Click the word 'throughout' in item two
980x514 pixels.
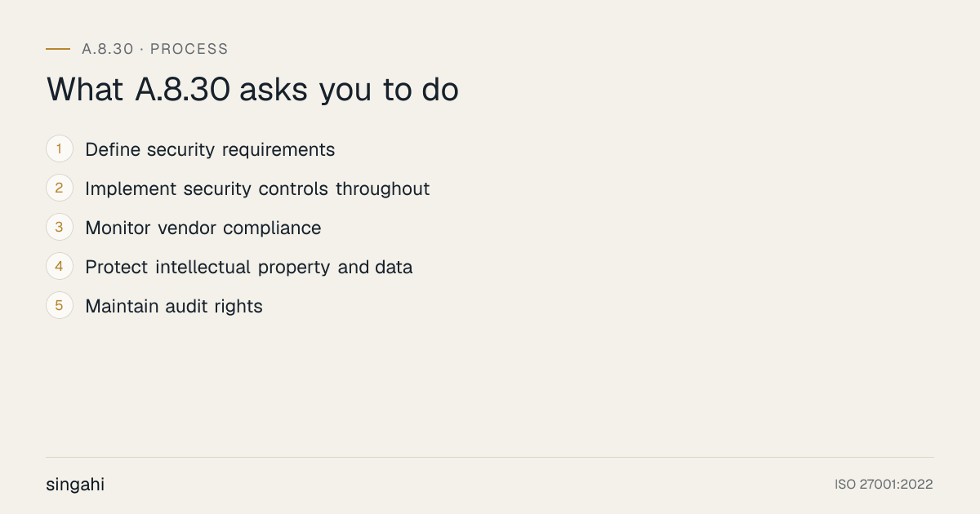pos(382,189)
